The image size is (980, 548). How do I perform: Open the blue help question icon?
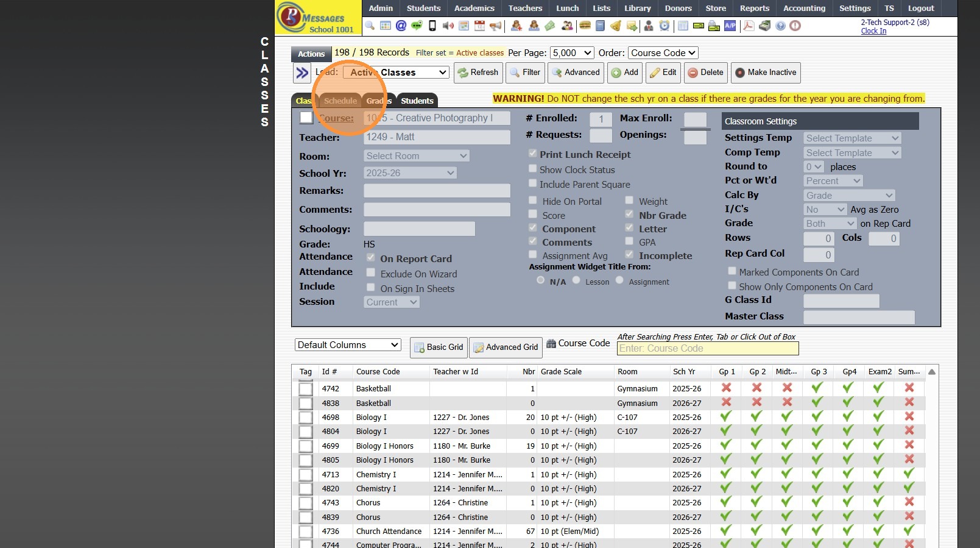pyautogui.click(x=780, y=26)
